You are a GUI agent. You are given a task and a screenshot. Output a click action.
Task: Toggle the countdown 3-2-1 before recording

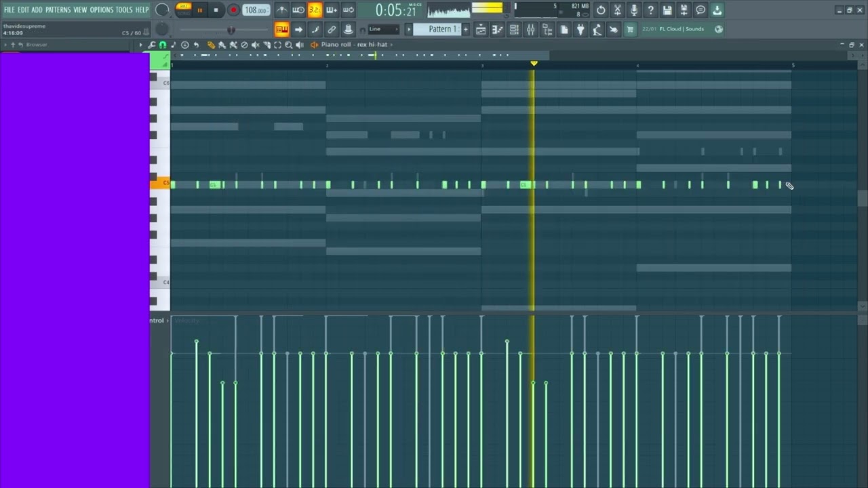(315, 10)
